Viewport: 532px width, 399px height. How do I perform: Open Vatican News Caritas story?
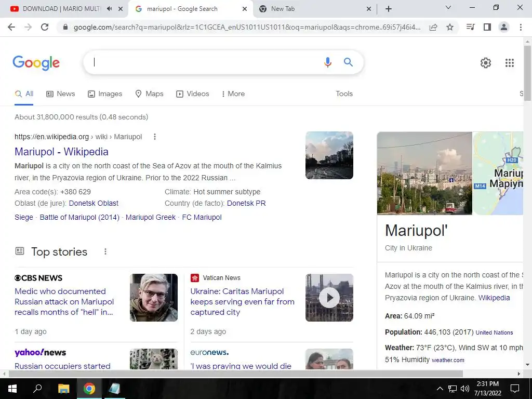[242, 302]
